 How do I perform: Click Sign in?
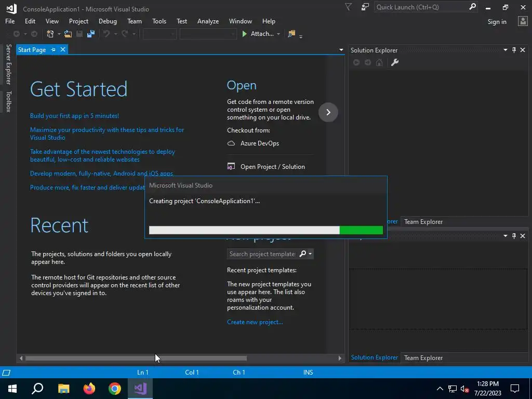[x=497, y=22]
